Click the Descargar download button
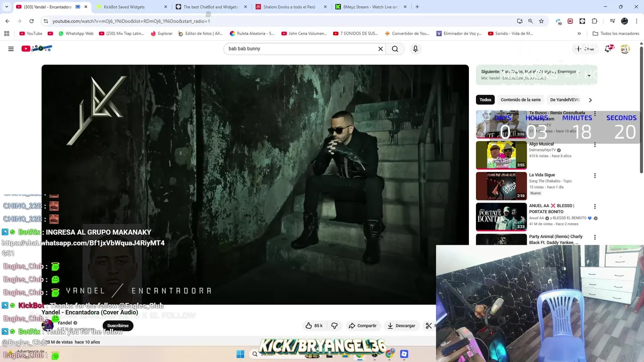 coord(401,326)
